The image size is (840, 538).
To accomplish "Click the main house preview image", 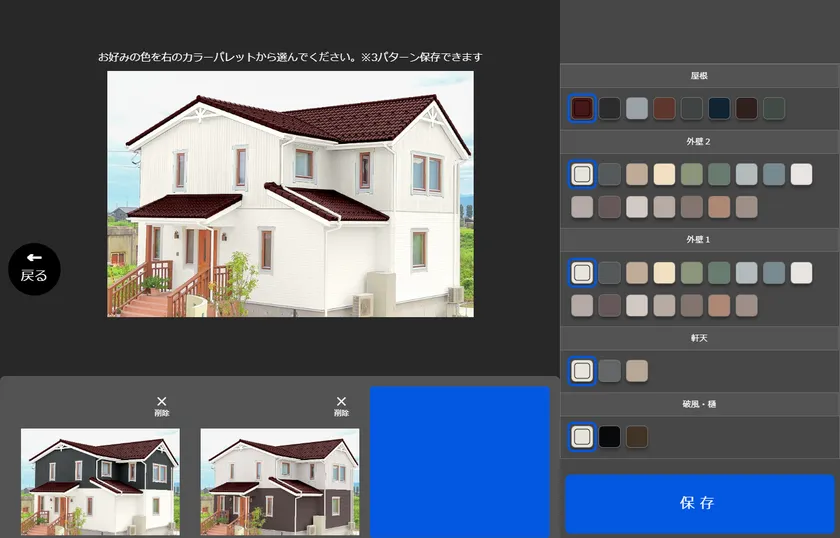I will [x=290, y=194].
